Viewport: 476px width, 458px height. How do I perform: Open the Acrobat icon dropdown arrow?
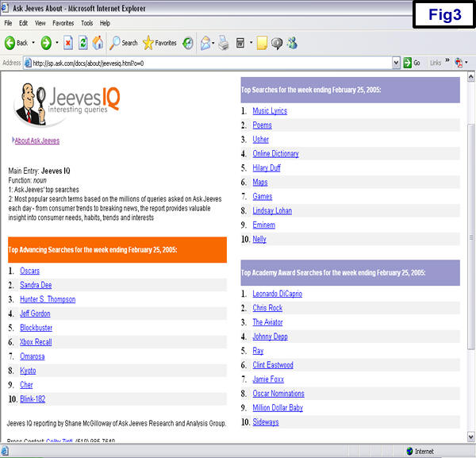click(x=466, y=63)
